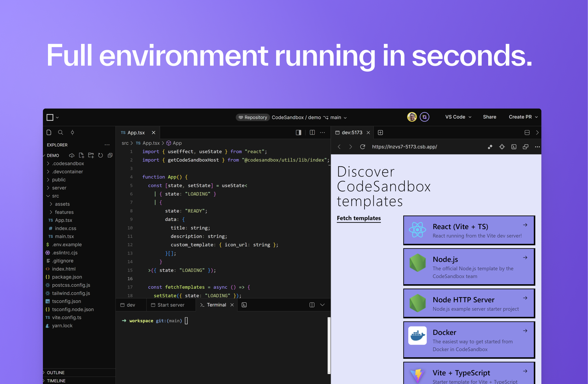Open preview devtools console icon
The height and width of the screenshot is (384, 588).
514,147
